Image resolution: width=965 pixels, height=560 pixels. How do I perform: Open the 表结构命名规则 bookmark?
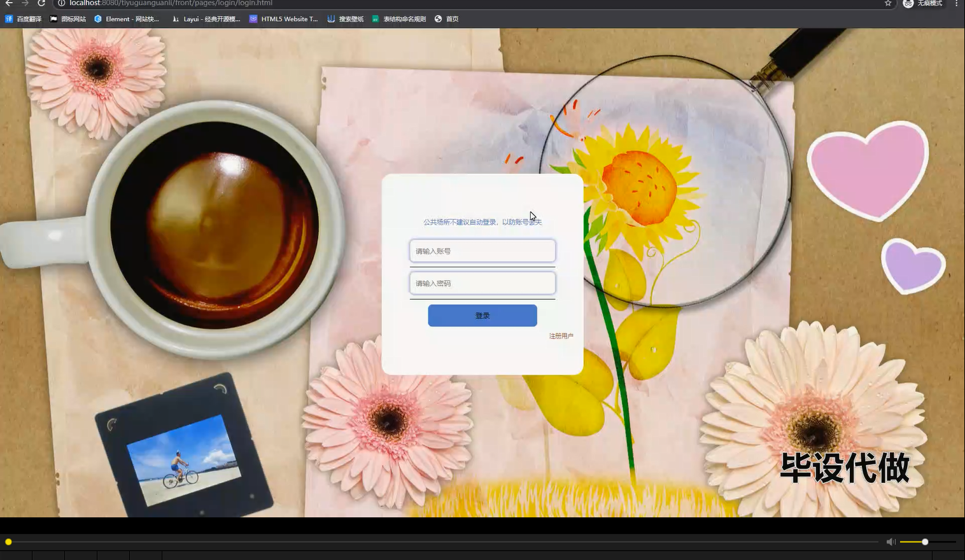click(399, 19)
